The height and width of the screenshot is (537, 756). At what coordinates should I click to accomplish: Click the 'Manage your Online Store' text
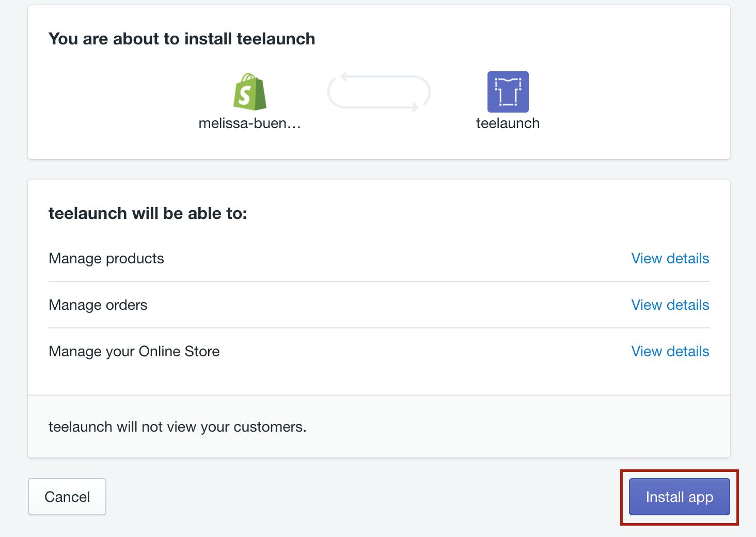pyautogui.click(x=134, y=351)
